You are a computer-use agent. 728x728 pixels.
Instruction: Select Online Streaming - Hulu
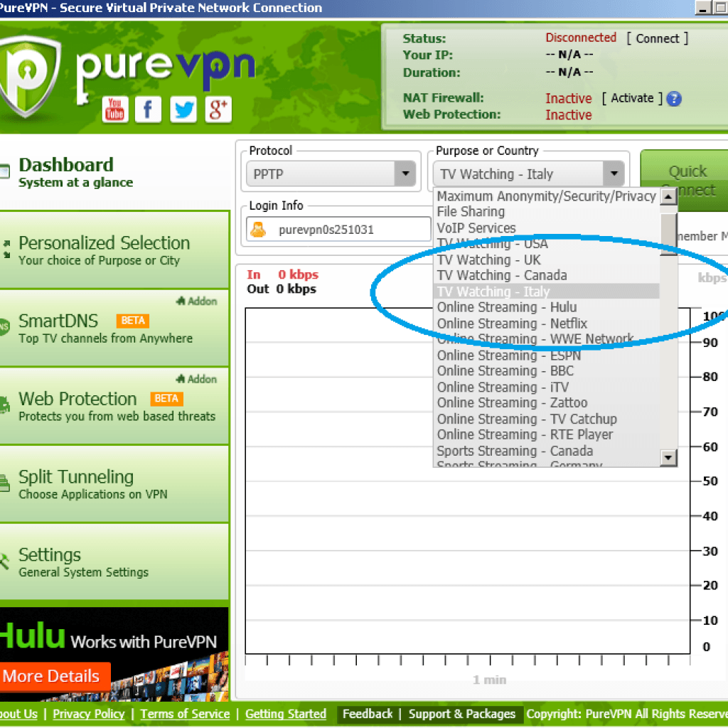pos(546,307)
